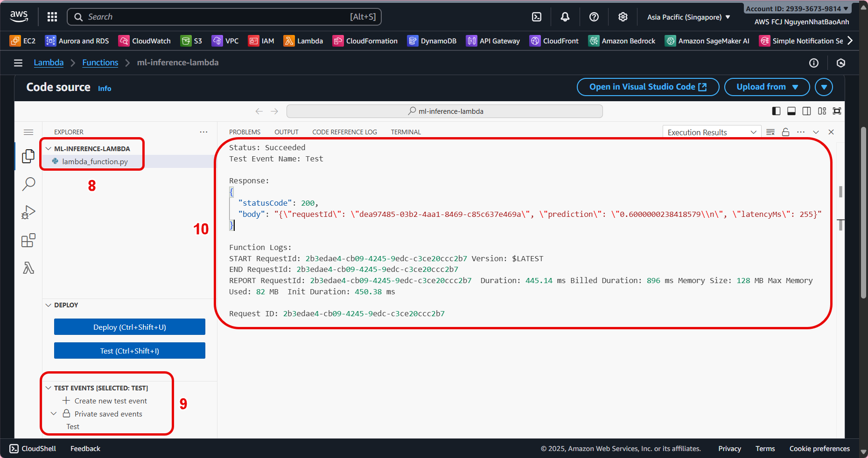Image resolution: width=868 pixels, height=458 pixels.
Task: Open Execution Results output dropdown
Action: point(712,132)
